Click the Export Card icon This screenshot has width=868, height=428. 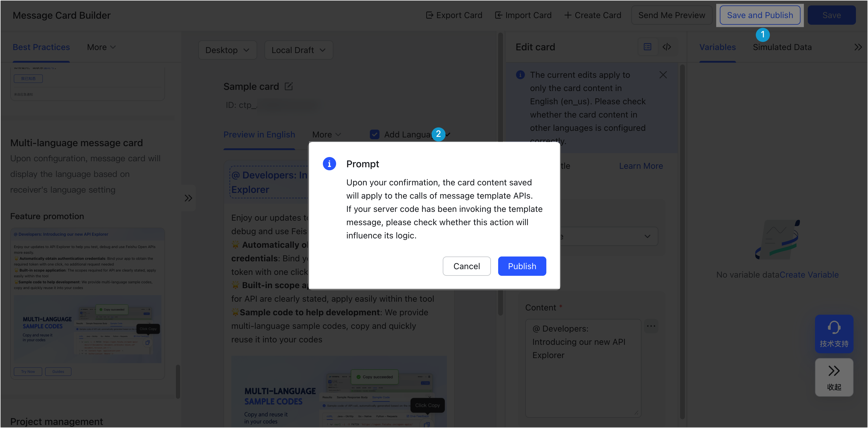429,15
